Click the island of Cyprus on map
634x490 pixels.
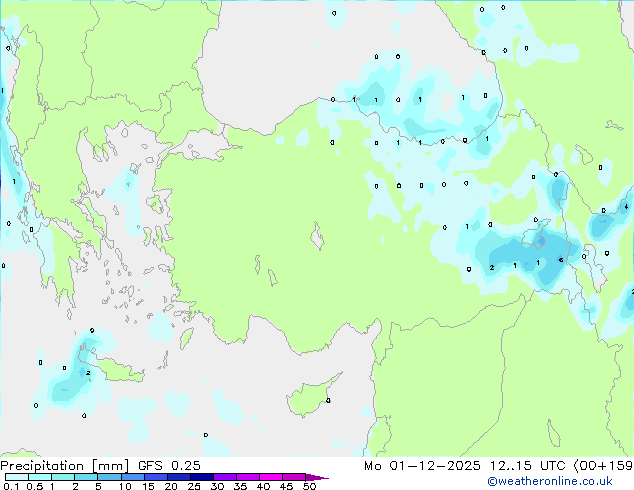point(313,396)
